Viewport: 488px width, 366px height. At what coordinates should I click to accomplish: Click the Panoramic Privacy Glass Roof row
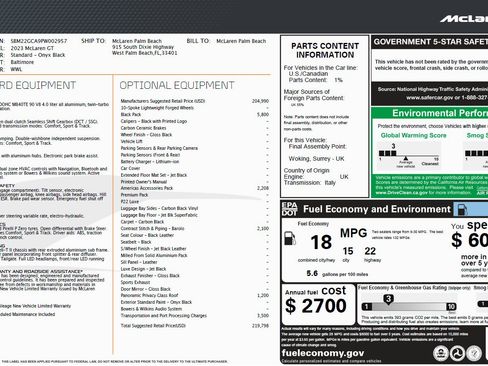coord(195,295)
